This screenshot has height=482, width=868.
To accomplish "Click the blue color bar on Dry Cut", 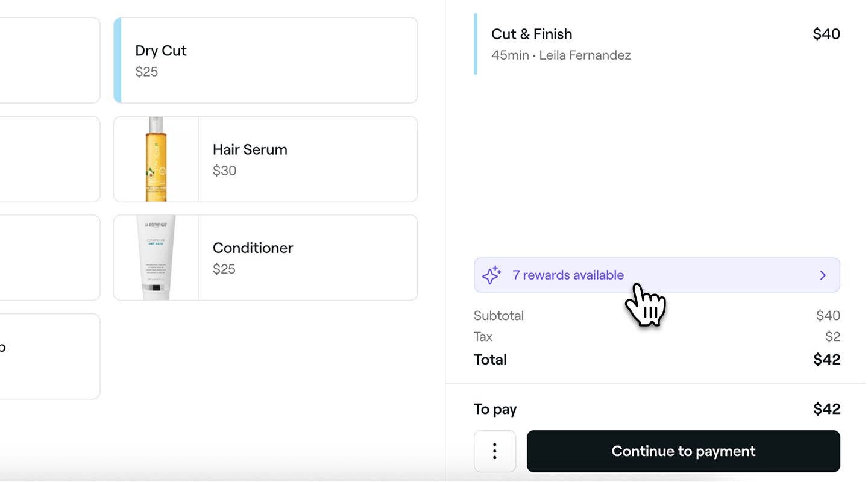I will 118,60.
